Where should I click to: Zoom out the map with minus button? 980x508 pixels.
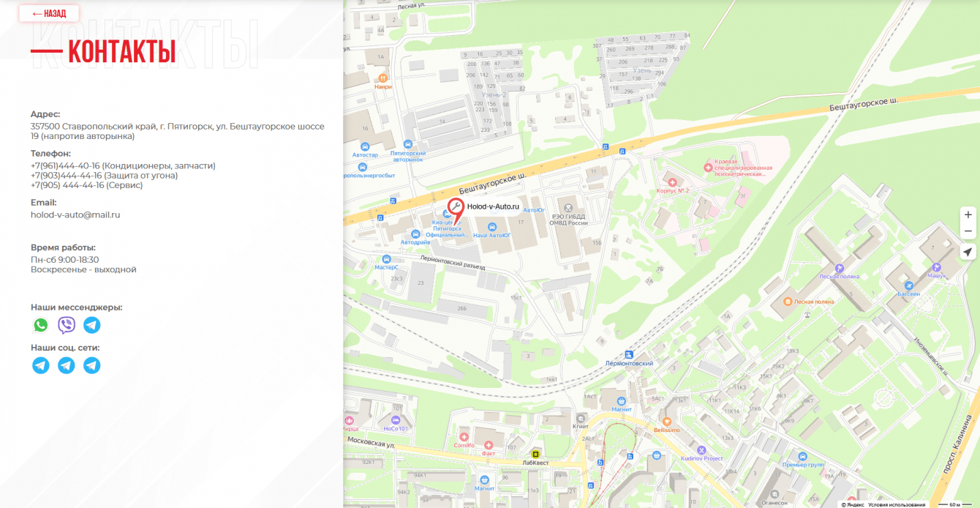tap(968, 231)
